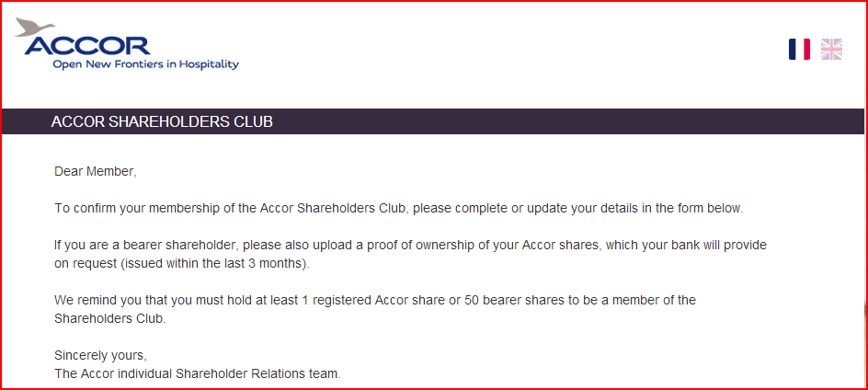Switch language with the British flag icon

[831, 50]
